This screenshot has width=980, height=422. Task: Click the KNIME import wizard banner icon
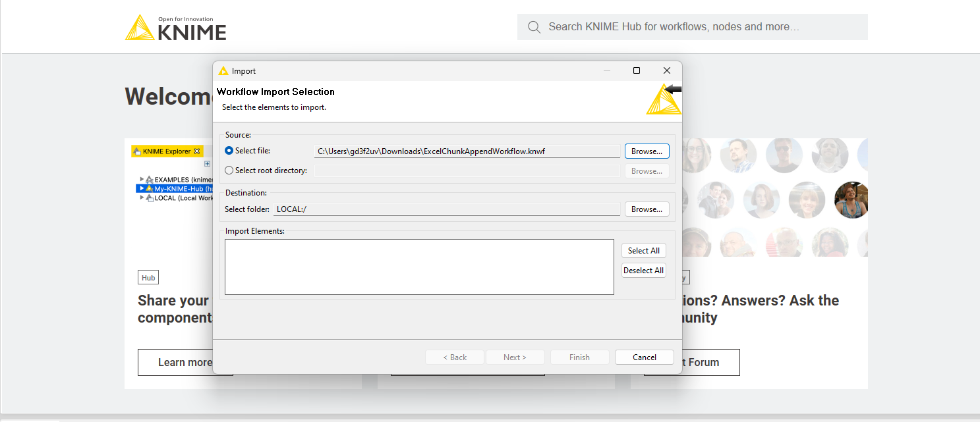pos(663,100)
